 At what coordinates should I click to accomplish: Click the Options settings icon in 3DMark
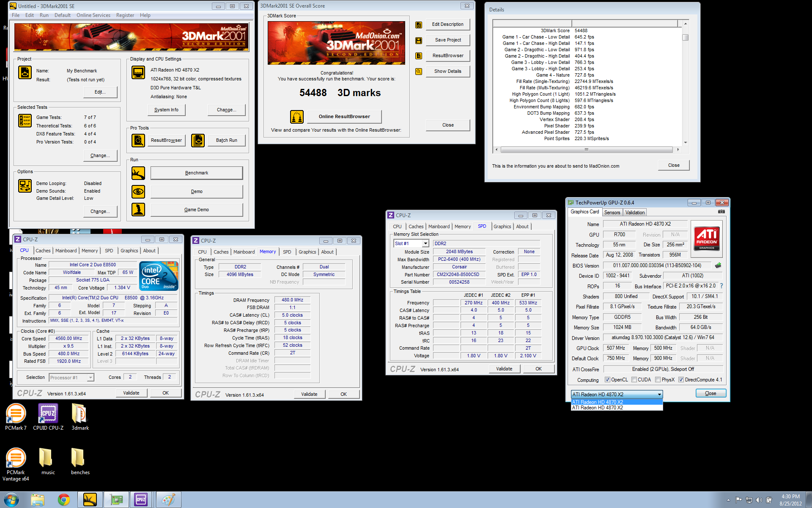[x=25, y=186]
